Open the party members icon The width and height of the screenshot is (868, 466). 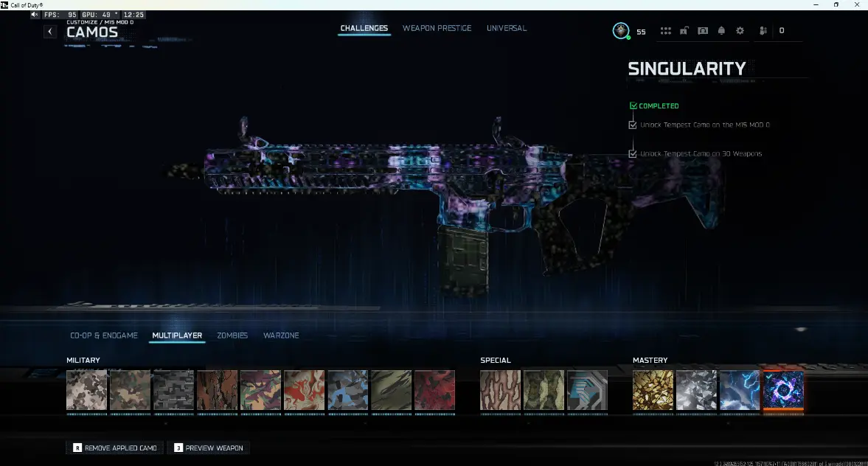point(763,31)
